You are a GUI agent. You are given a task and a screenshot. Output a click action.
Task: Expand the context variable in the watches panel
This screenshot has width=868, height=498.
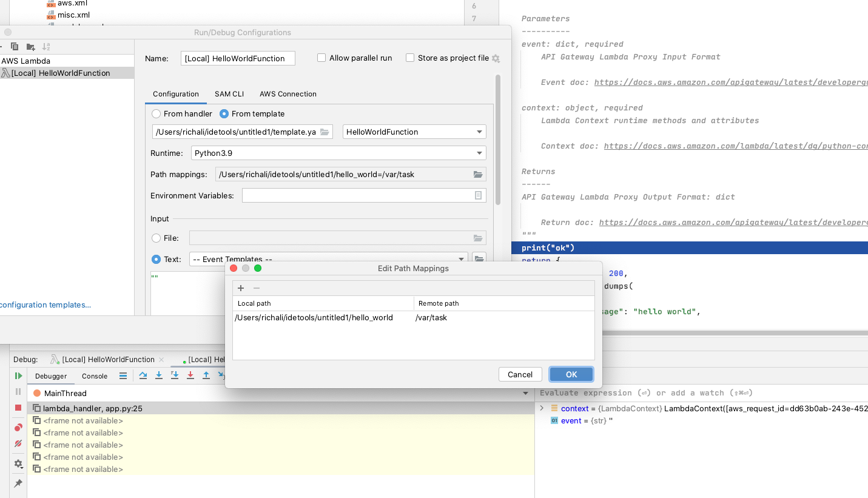tap(542, 408)
